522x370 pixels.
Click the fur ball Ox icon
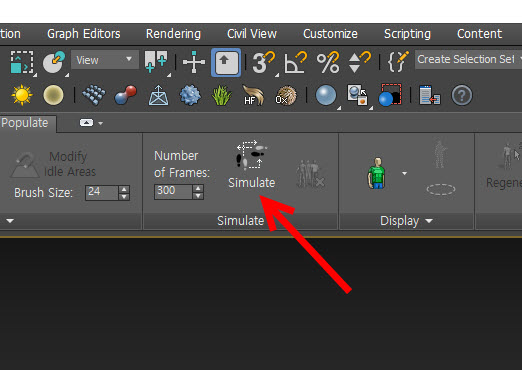point(286,96)
